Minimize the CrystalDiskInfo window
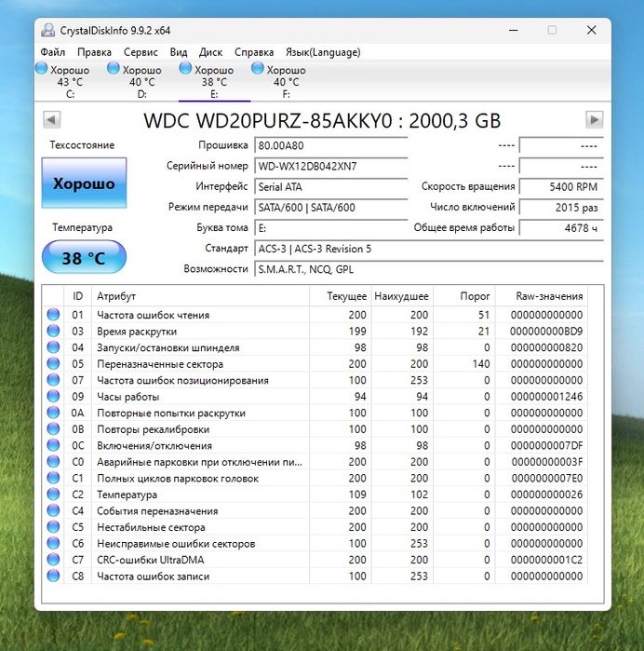Viewport: 644px width, 651px height. 514,31
